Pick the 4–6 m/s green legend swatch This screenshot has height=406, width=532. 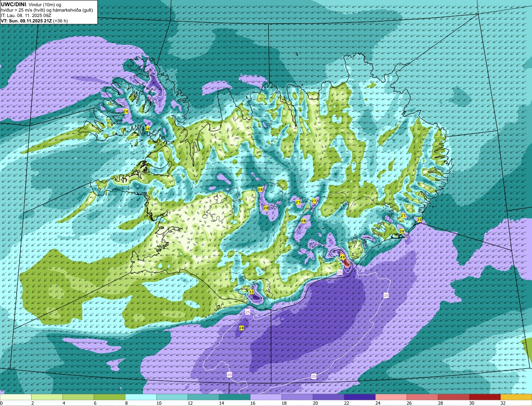[x=78, y=397]
